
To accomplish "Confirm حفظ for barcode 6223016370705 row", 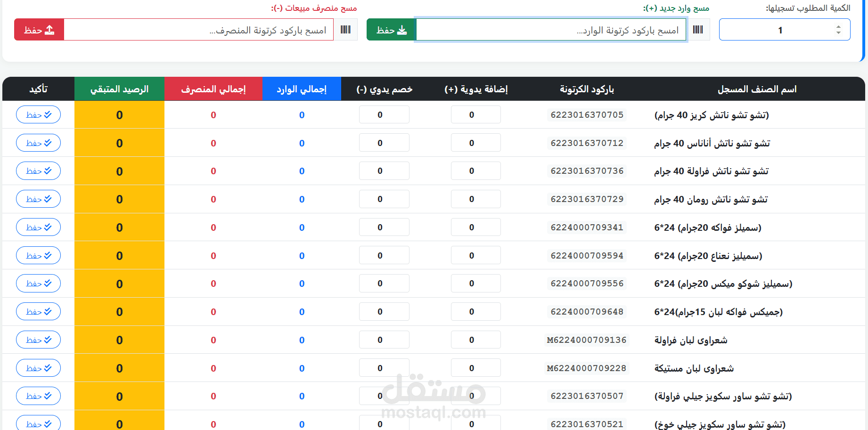I will pyautogui.click(x=39, y=114).
